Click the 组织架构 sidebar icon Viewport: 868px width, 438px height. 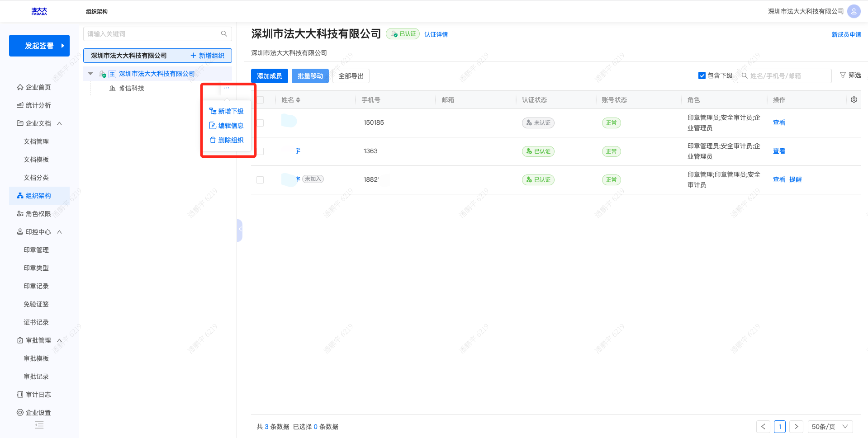pyautogui.click(x=20, y=196)
